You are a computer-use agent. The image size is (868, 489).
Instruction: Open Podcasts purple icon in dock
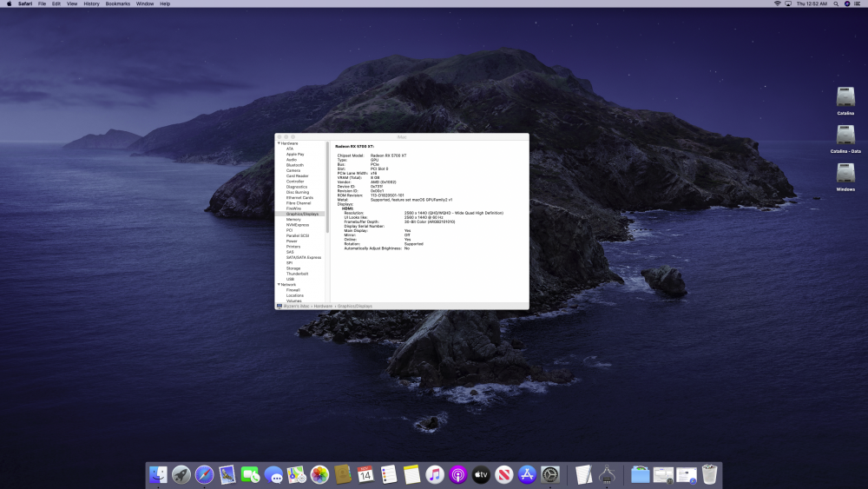point(457,474)
